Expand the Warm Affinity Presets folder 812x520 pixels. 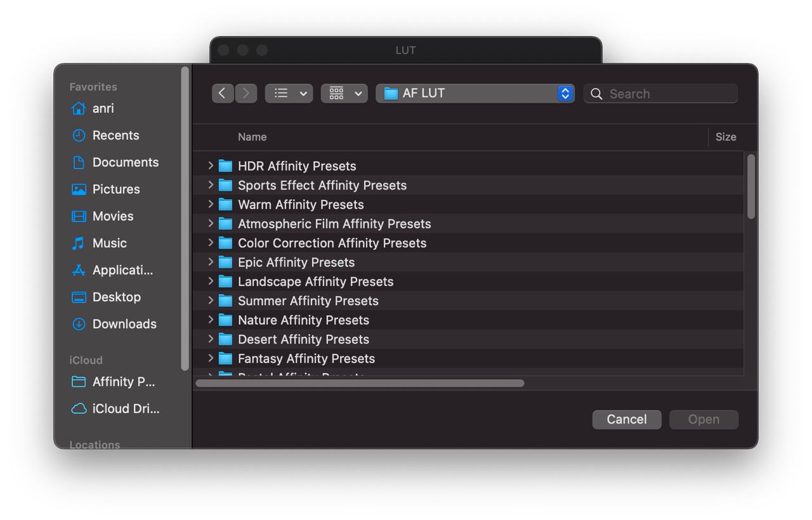point(211,204)
